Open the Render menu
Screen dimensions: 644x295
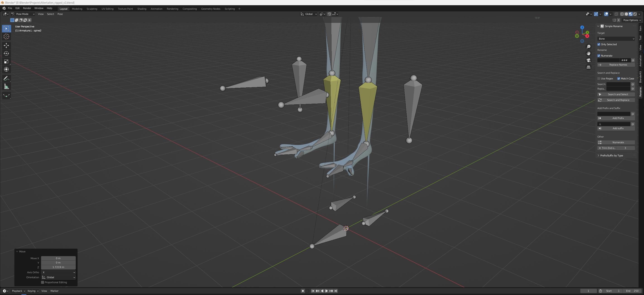tap(27, 8)
